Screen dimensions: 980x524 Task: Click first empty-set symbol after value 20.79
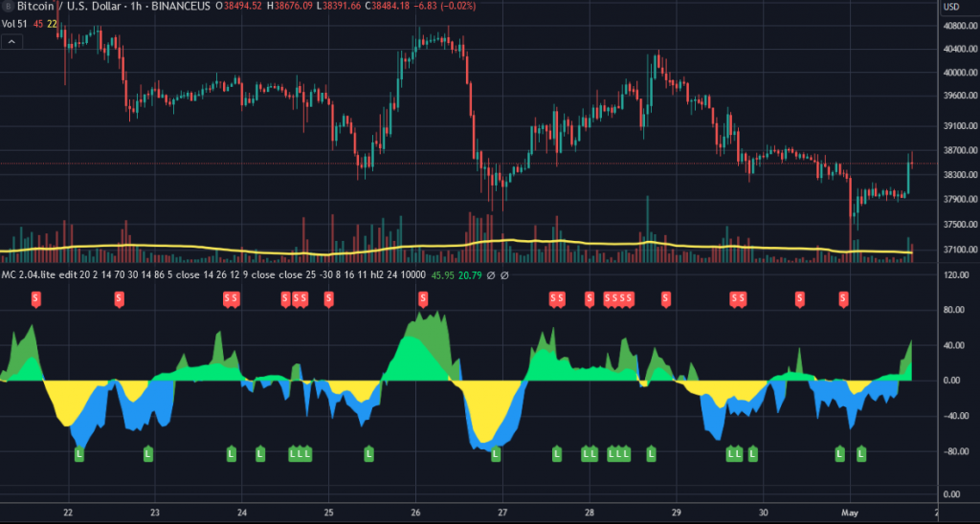pos(490,275)
